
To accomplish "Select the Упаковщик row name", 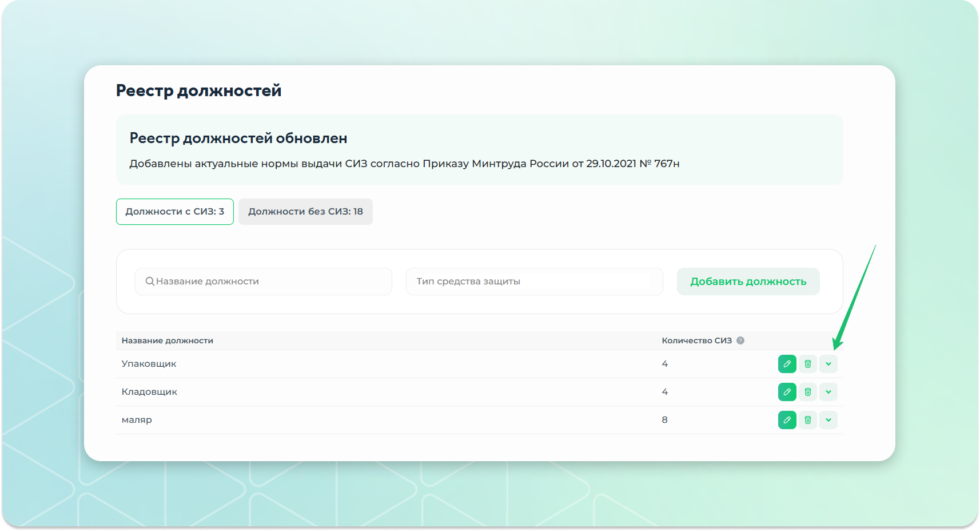I will pos(149,364).
